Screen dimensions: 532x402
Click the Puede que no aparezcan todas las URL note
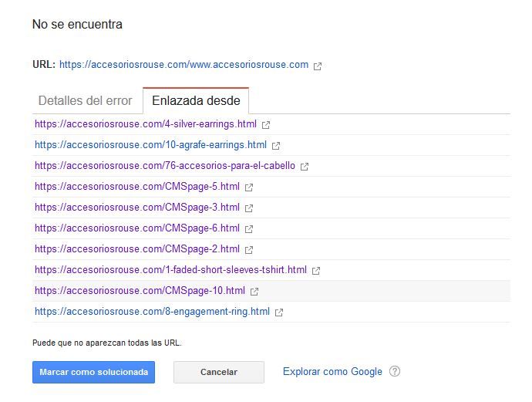click(107, 343)
